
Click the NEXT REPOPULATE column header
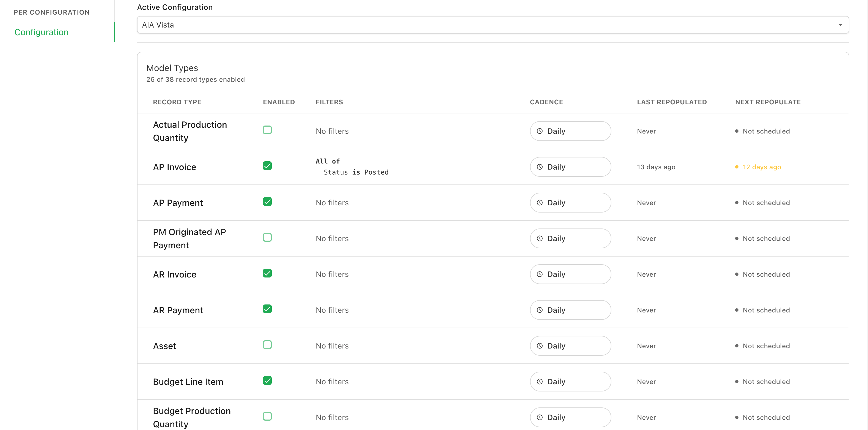pyautogui.click(x=768, y=102)
